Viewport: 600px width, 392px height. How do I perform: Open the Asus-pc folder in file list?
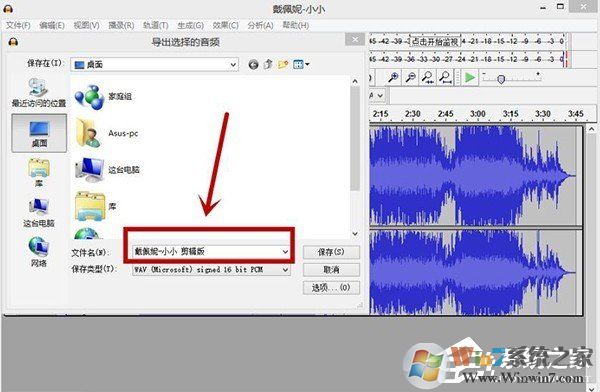tap(107, 133)
